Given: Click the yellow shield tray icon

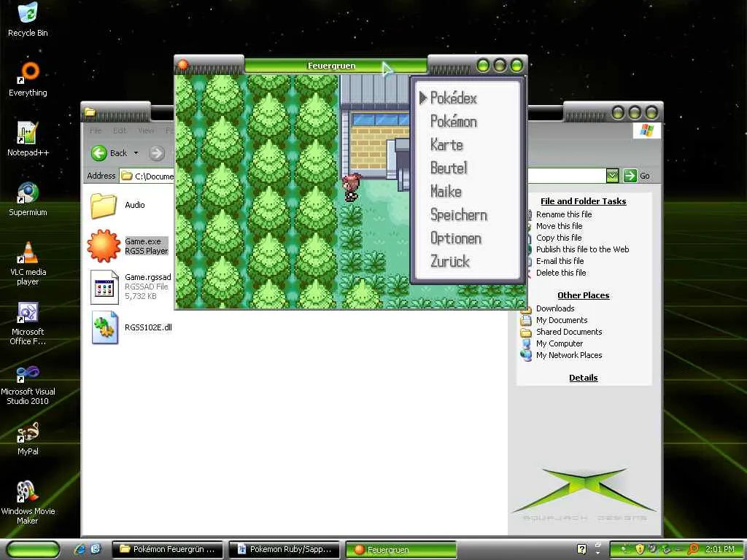Looking at the screenshot, I should 640,549.
